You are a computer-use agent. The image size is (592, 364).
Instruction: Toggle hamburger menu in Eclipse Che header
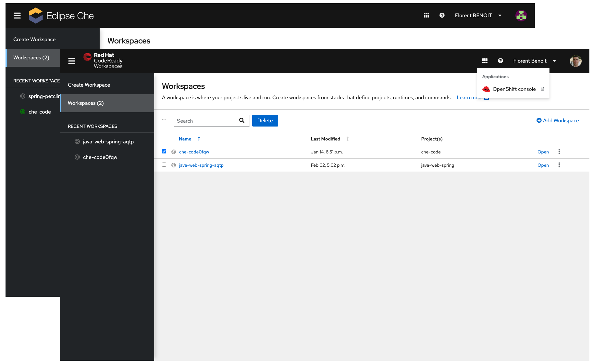click(17, 16)
